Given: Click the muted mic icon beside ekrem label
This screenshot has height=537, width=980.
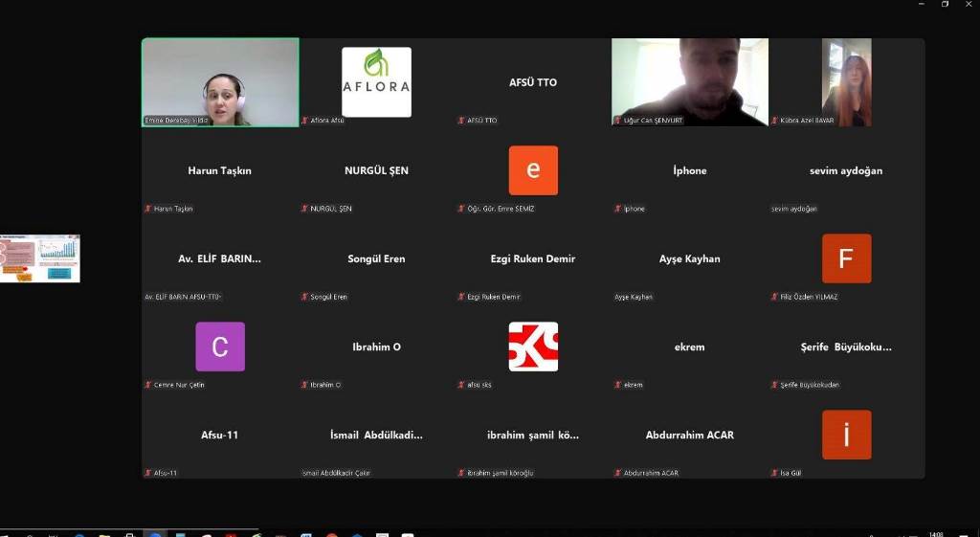Looking at the screenshot, I should [x=618, y=385].
